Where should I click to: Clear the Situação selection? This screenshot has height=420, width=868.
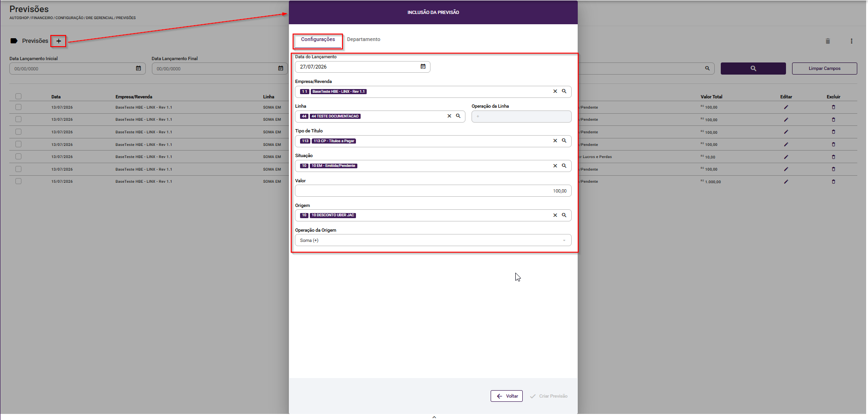pos(555,166)
